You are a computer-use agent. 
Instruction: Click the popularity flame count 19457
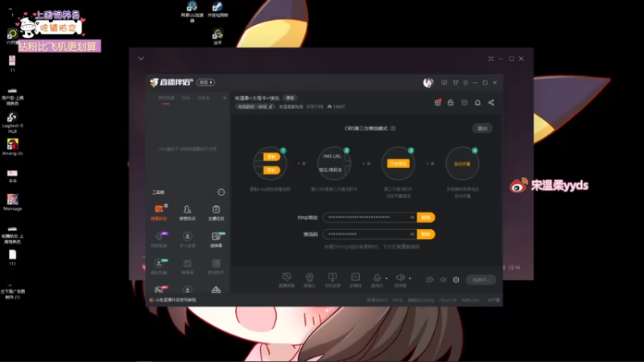(x=336, y=107)
